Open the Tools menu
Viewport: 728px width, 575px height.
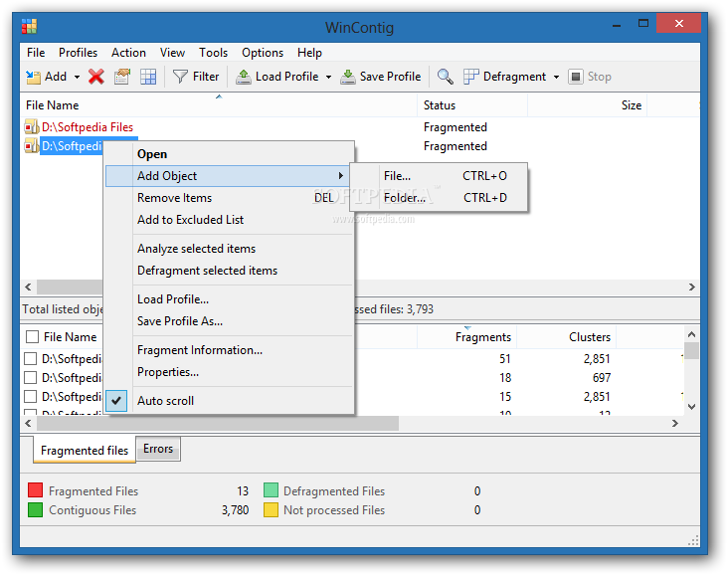point(213,53)
